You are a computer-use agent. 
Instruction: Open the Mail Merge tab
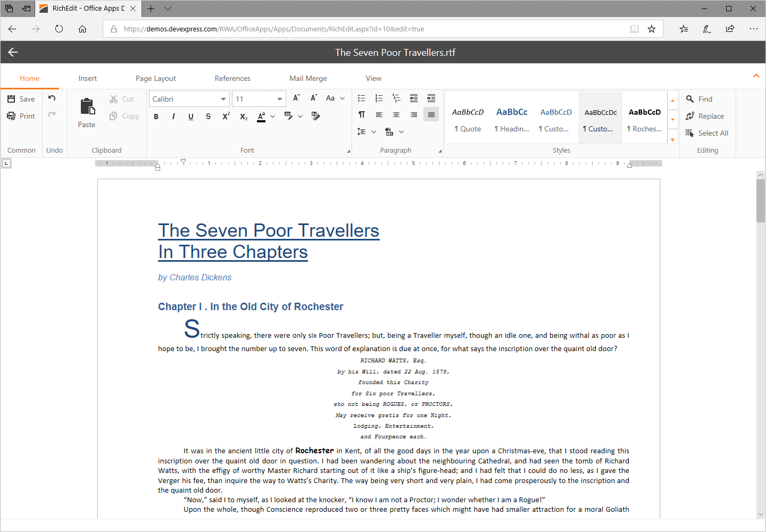308,78
